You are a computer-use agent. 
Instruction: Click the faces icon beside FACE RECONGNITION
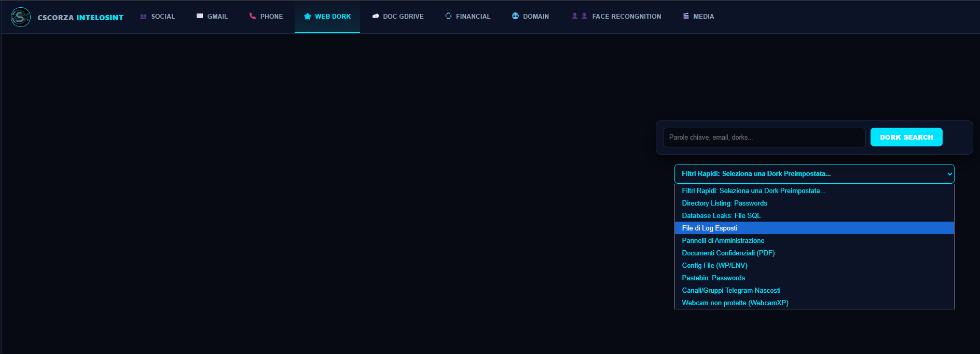click(x=579, y=16)
